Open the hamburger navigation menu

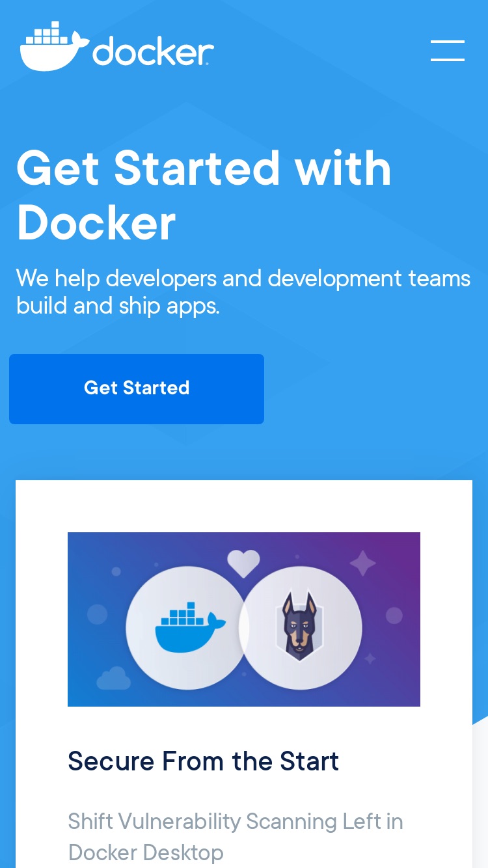448,51
